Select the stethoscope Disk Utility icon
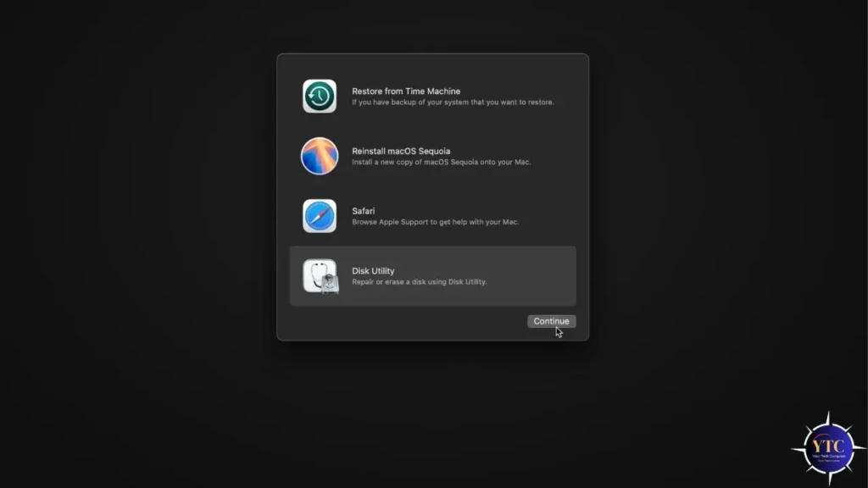This screenshot has height=488, width=868. (319, 275)
